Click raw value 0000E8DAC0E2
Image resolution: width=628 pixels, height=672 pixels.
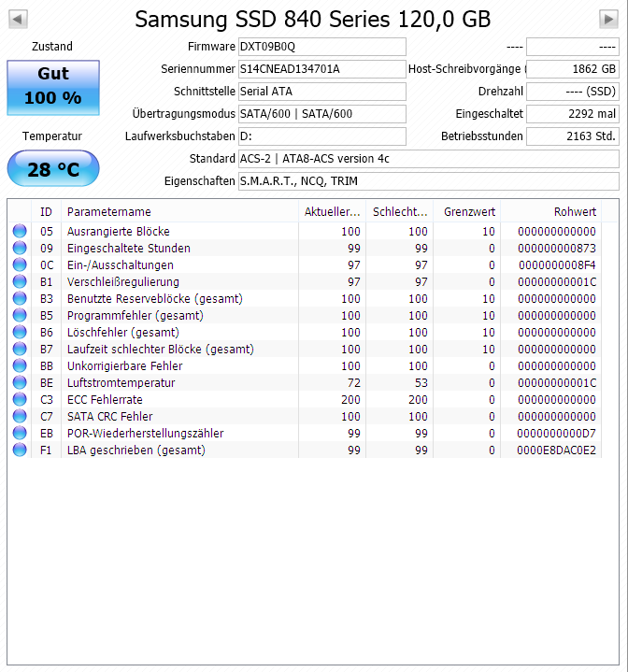[x=556, y=450]
